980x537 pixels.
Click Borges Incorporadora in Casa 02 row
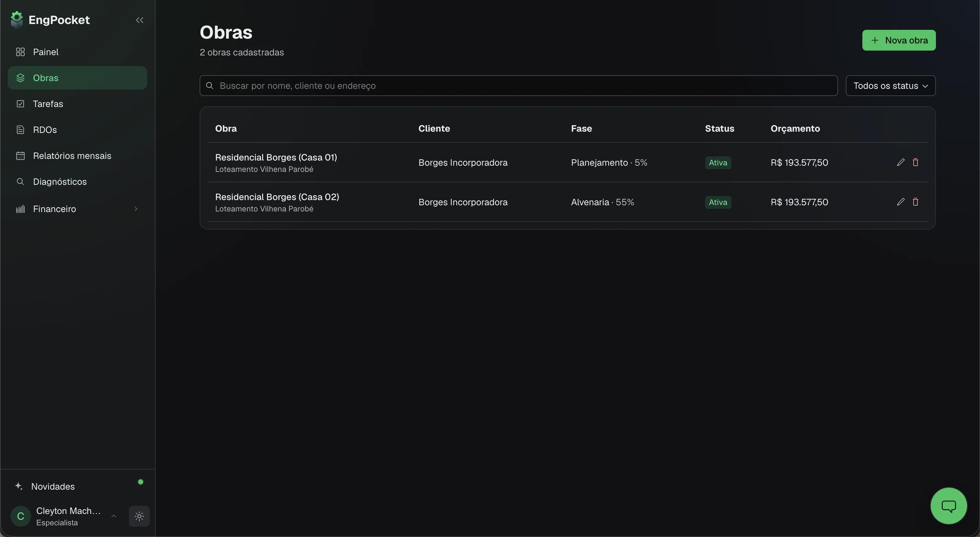[462, 202]
